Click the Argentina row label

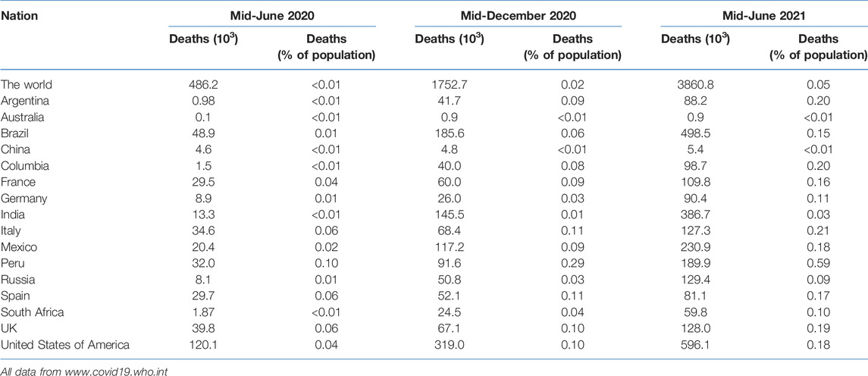24,101
